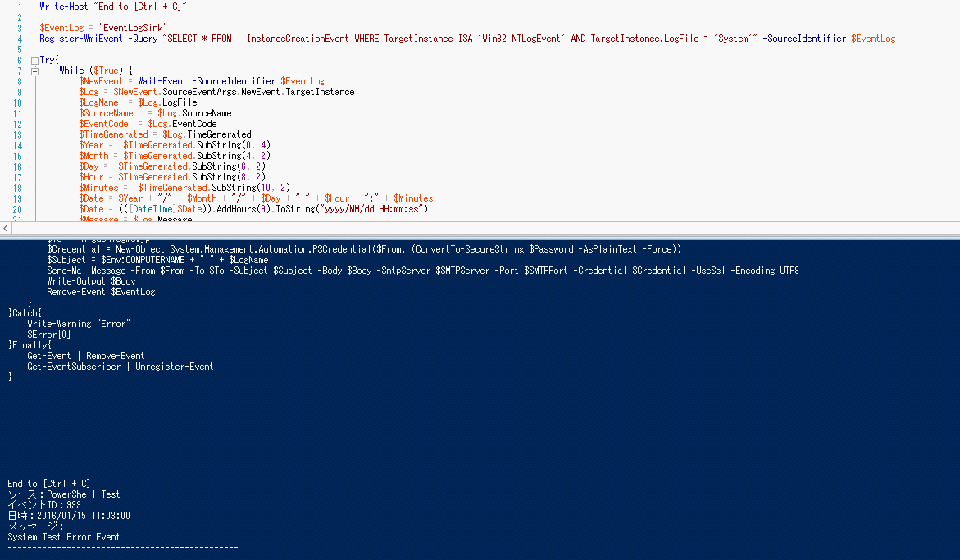The height and width of the screenshot is (560, 960).
Task: Click the console output "End to [Ctrl + C]"
Action: [x=49, y=484]
